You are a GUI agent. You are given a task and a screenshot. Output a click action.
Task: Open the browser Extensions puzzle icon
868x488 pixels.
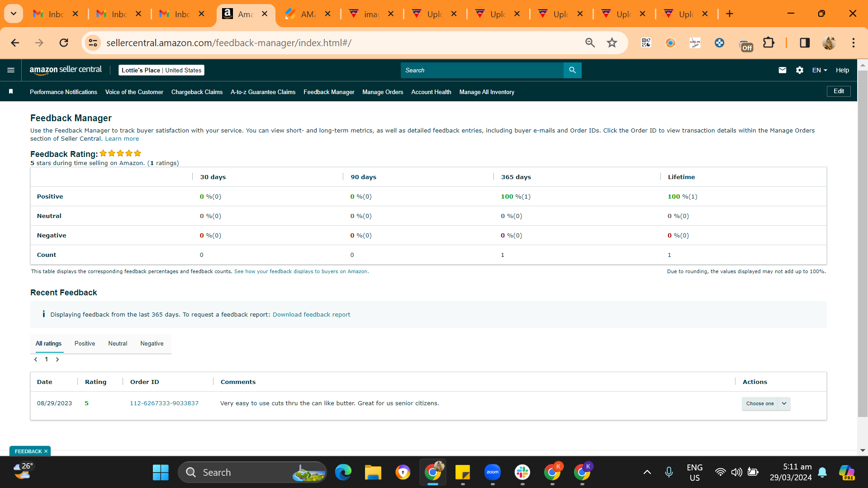768,43
